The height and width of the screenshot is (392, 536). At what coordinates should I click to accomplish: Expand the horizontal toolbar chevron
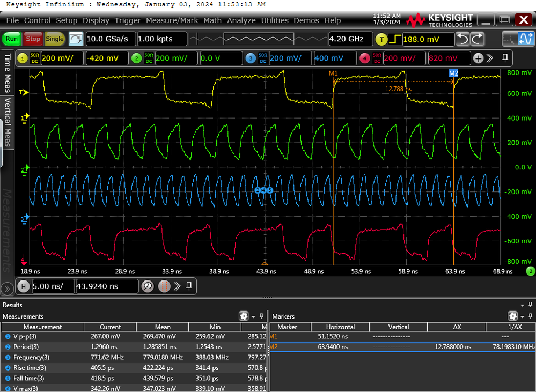pyautogui.click(x=177, y=286)
